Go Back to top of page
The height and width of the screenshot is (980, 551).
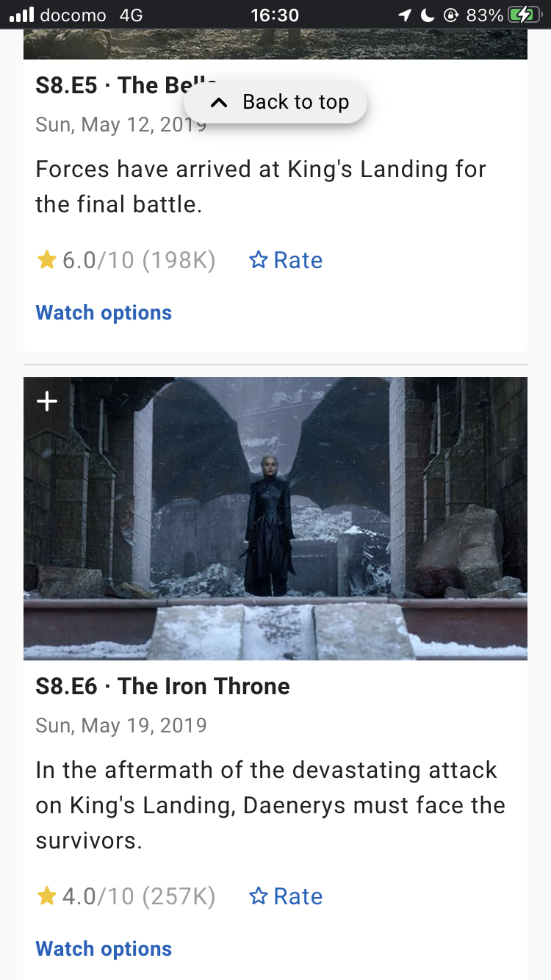[x=275, y=103]
